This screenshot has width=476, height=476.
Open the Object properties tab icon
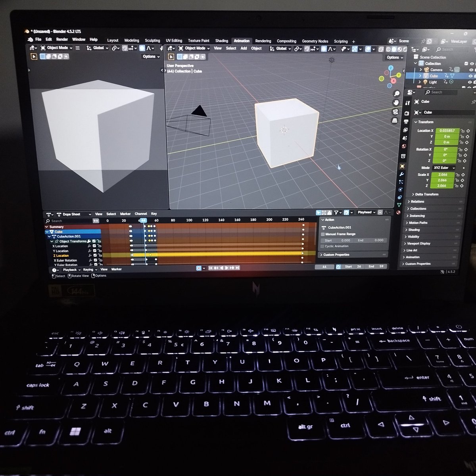coord(402,166)
